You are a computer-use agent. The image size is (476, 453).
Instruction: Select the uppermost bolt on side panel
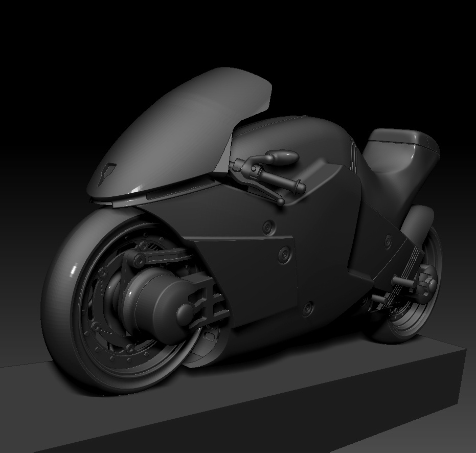click(x=268, y=227)
